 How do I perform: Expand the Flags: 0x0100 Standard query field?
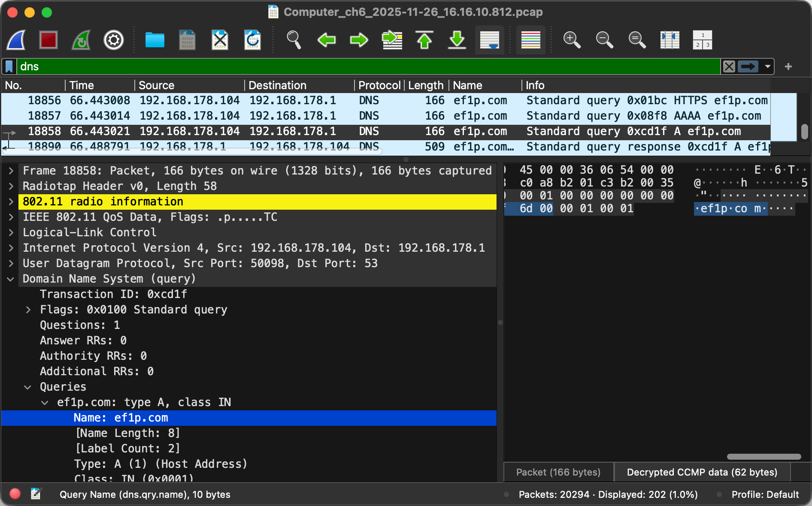(x=28, y=310)
